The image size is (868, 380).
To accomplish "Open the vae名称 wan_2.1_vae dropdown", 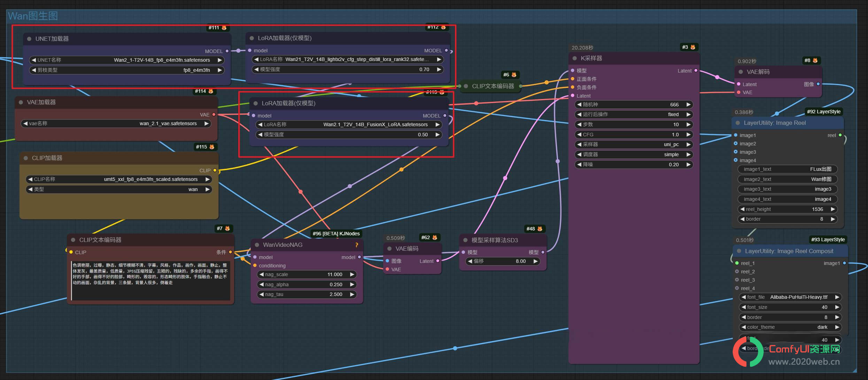I will tap(116, 123).
